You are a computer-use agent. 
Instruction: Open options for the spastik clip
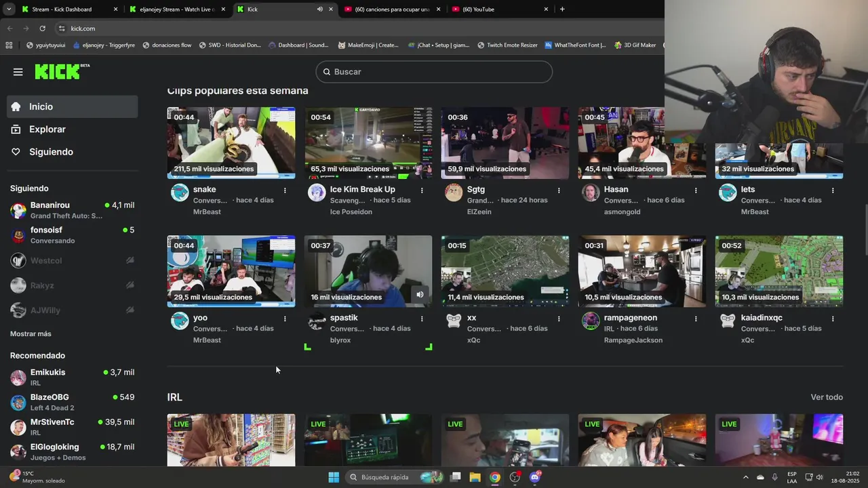(x=422, y=319)
